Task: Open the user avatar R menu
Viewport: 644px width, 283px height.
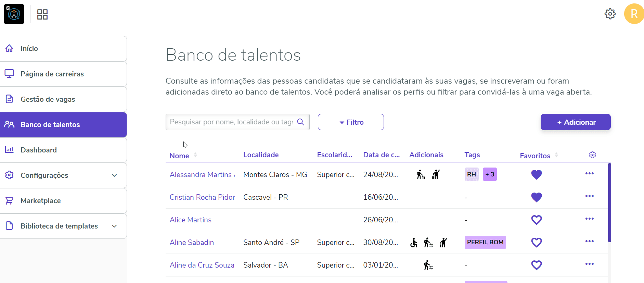Action: point(634,14)
